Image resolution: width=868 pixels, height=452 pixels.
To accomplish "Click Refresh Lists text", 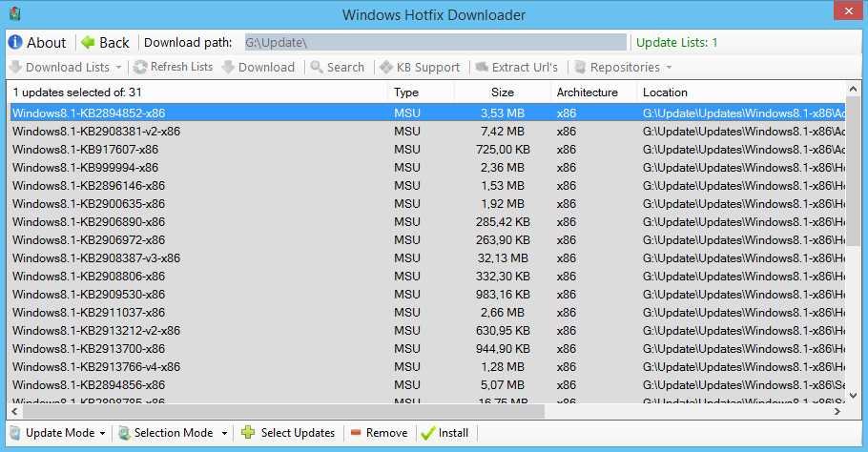I will [x=181, y=67].
